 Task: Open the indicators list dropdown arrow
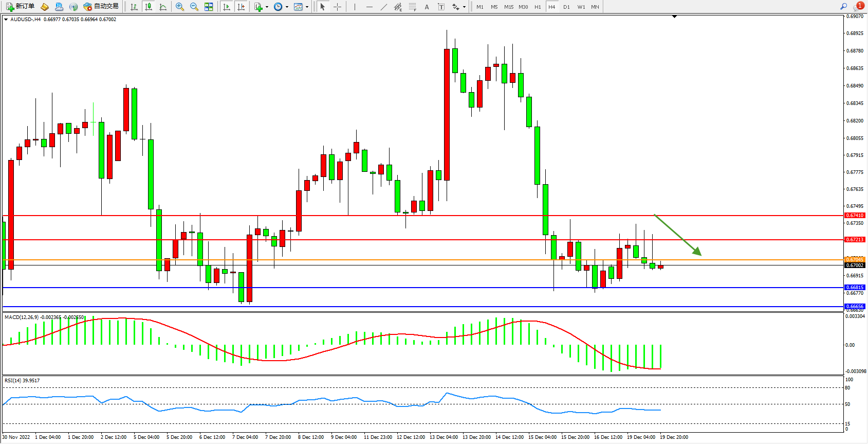click(x=267, y=7)
